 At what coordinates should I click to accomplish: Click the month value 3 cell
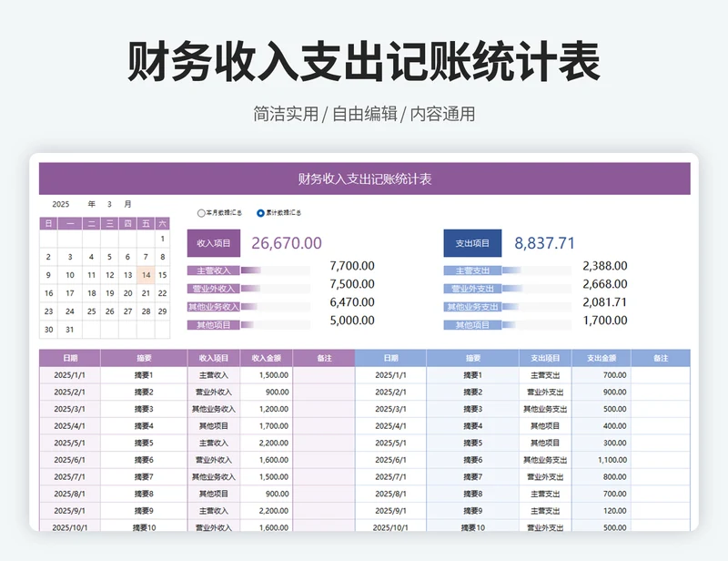[109, 204]
